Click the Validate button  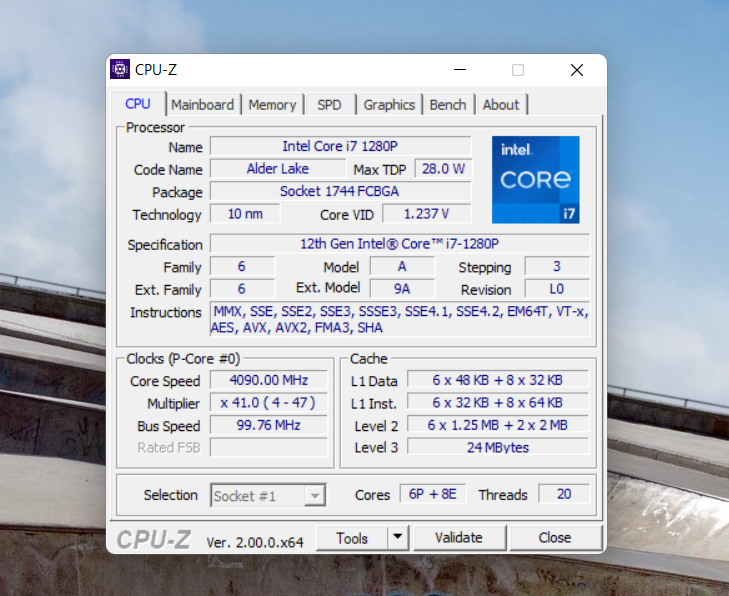pyautogui.click(x=459, y=538)
